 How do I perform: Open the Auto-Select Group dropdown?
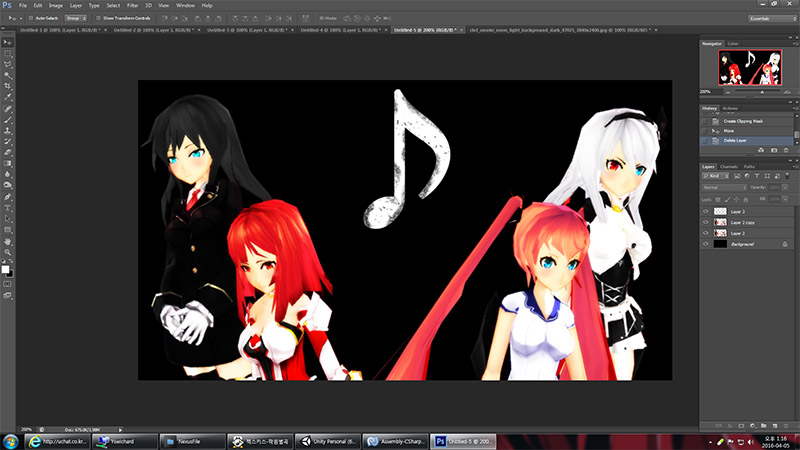coord(76,18)
